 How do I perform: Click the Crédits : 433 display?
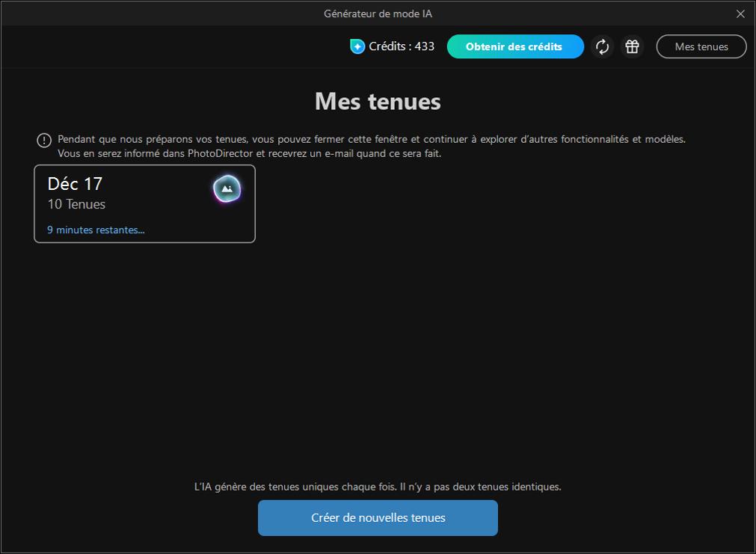tap(392, 46)
